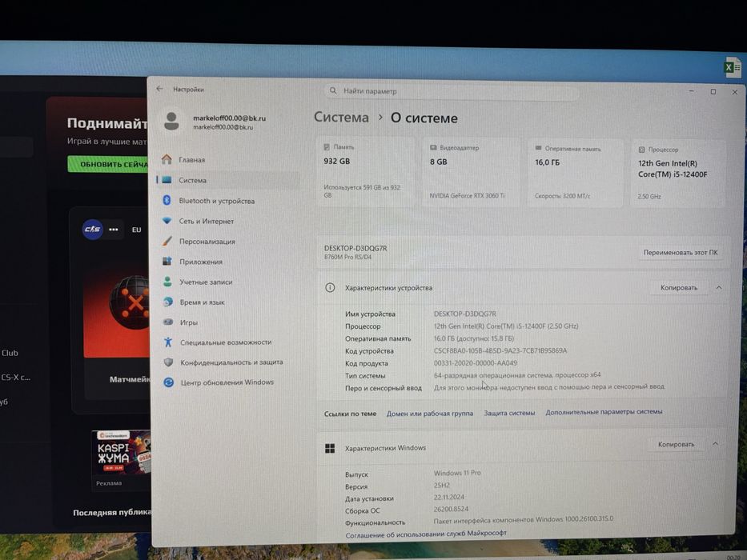Image resolution: width=747 pixels, height=560 pixels.
Task: Click the Время и язык globe icon
Action: (x=167, y=302)
